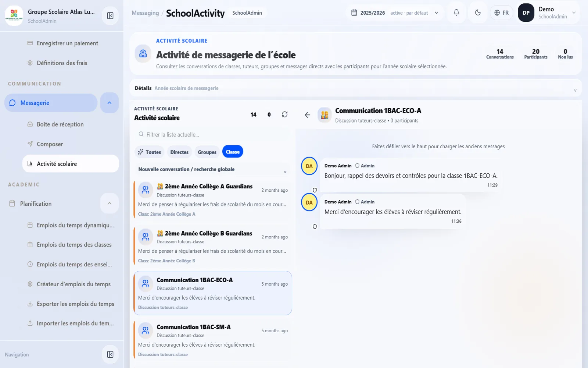The width and height of the screenshot is (588, 368).
Task: Click the filter list search field
Action: pyautogui.click(x=213, y=135)
